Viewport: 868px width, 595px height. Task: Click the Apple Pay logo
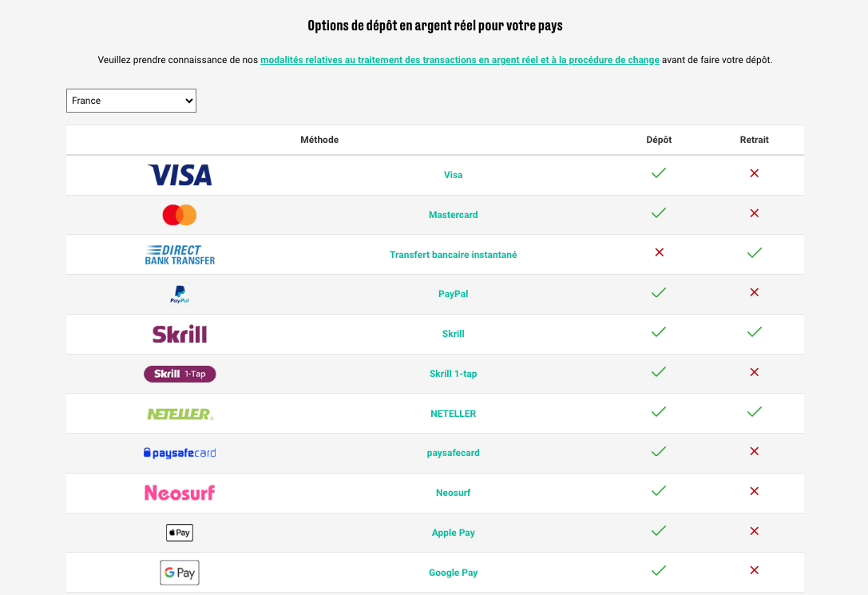coord(180,533)
